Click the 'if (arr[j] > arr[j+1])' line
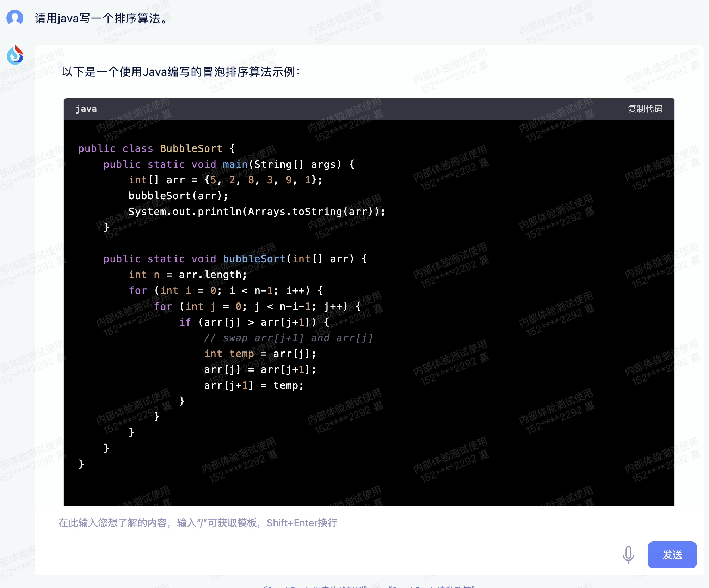This screenshot has width=709, height=588. 254,323
